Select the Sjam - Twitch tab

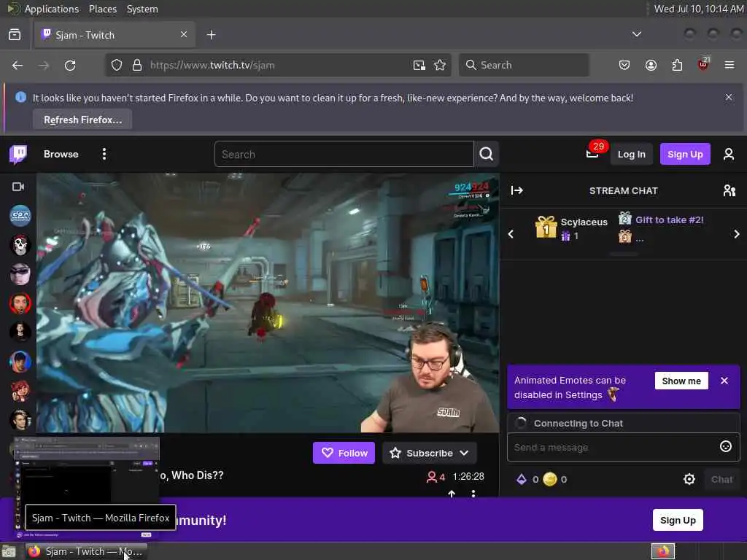115,35
